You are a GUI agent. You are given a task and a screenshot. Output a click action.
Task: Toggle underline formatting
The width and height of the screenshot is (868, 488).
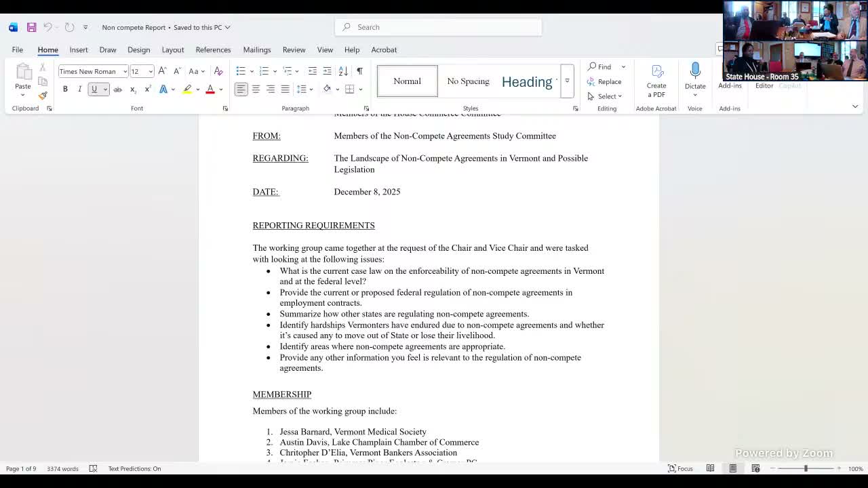coord(94,89)
